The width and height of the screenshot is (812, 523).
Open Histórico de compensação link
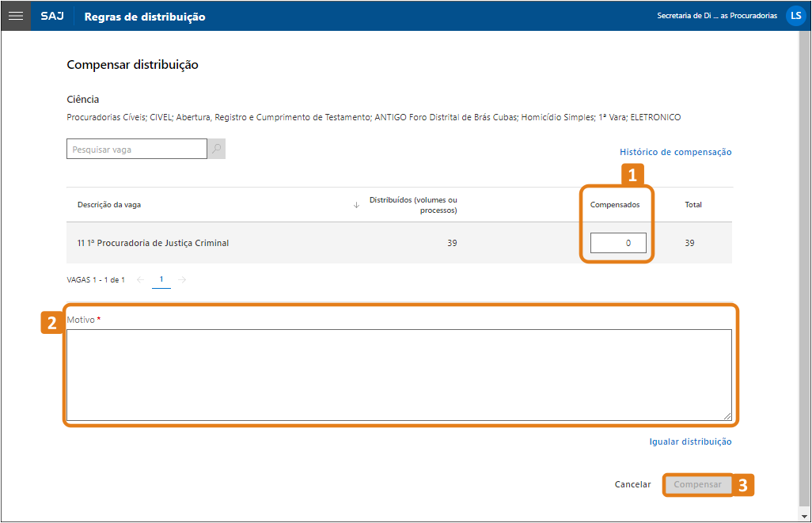tap(675, 152)
